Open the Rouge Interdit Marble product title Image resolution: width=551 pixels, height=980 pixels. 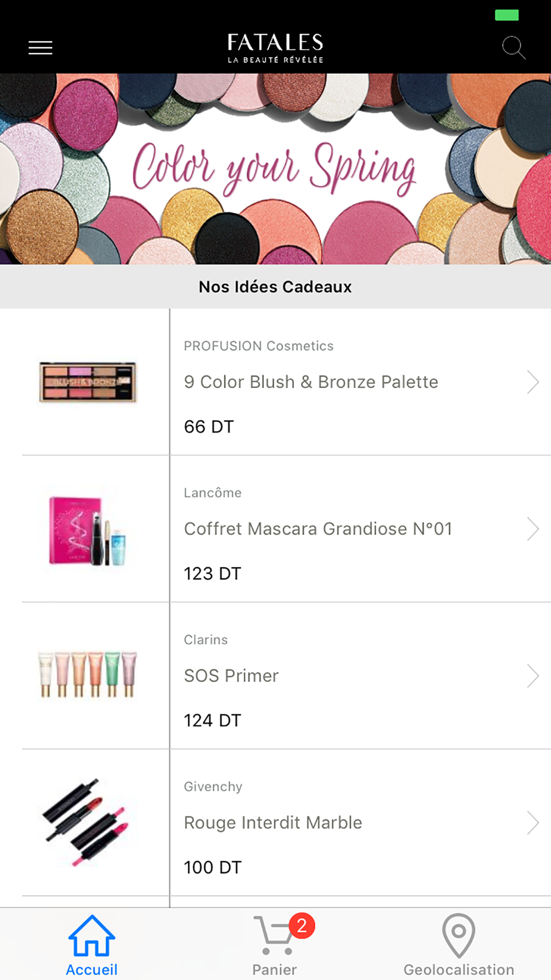tap(273, 822)
